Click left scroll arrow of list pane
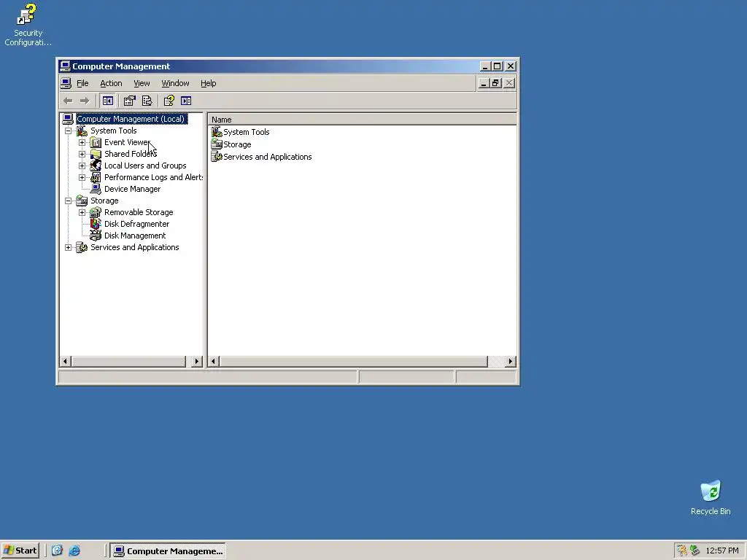747x560 pixels. pos(214,362)
